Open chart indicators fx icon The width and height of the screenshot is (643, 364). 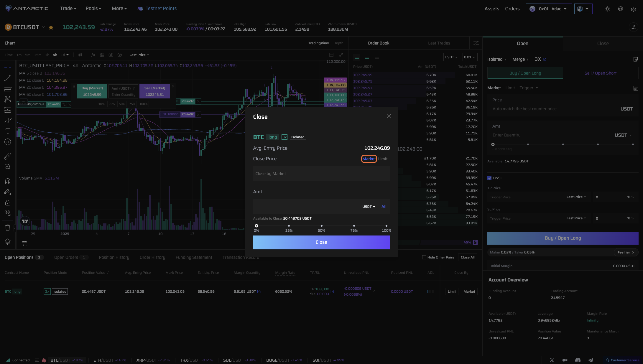point(93,55)
